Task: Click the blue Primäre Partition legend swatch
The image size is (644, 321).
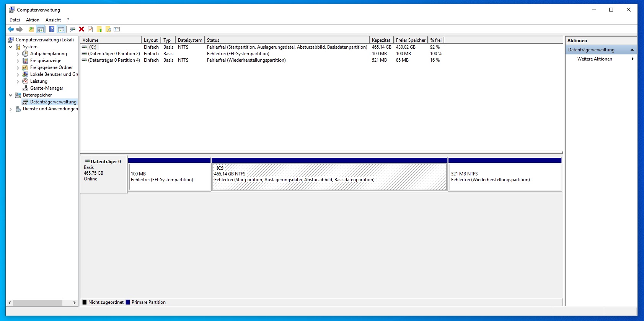Action: pyautogui.click(x=128, y=302)
